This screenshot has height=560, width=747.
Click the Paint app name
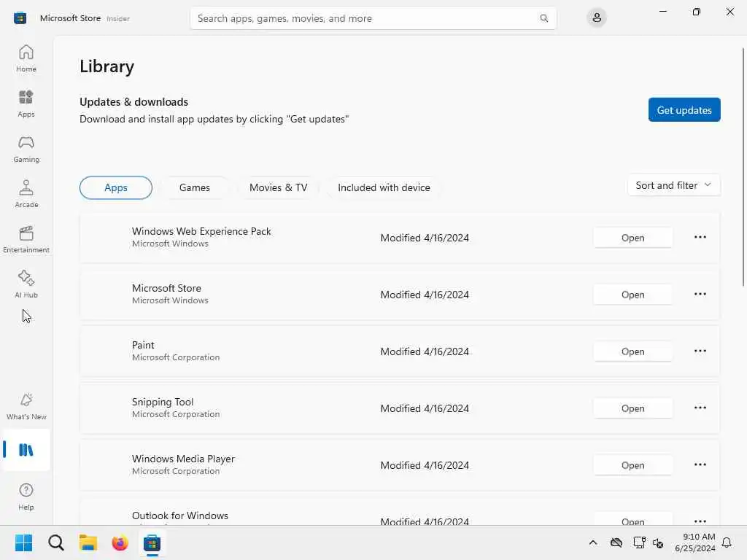pyautogui.click(x=143, y=345)
